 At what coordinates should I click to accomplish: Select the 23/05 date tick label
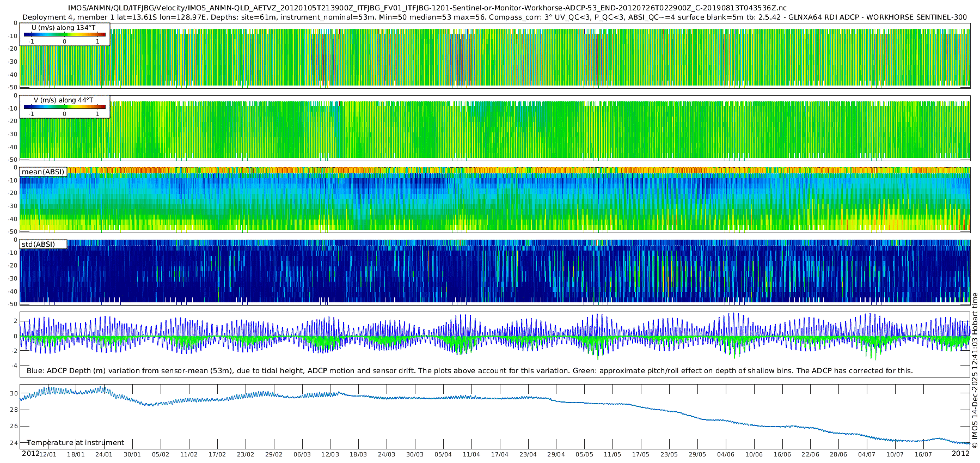[669, 454]
